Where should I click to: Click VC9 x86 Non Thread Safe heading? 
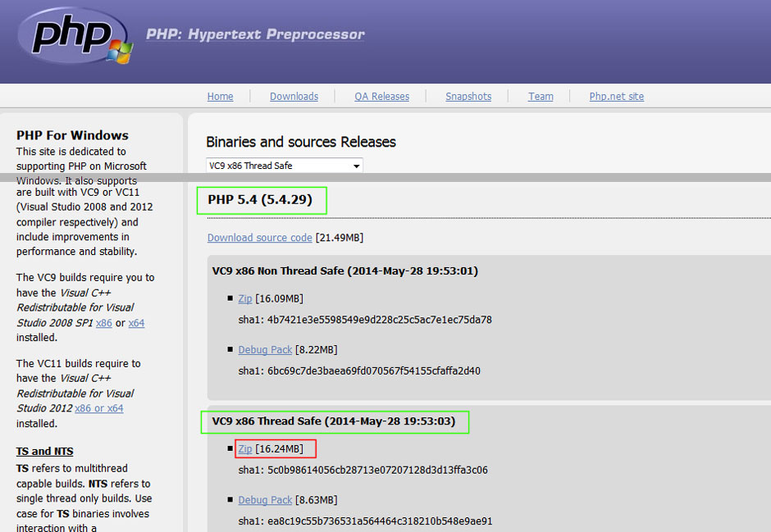click(344, 271)
